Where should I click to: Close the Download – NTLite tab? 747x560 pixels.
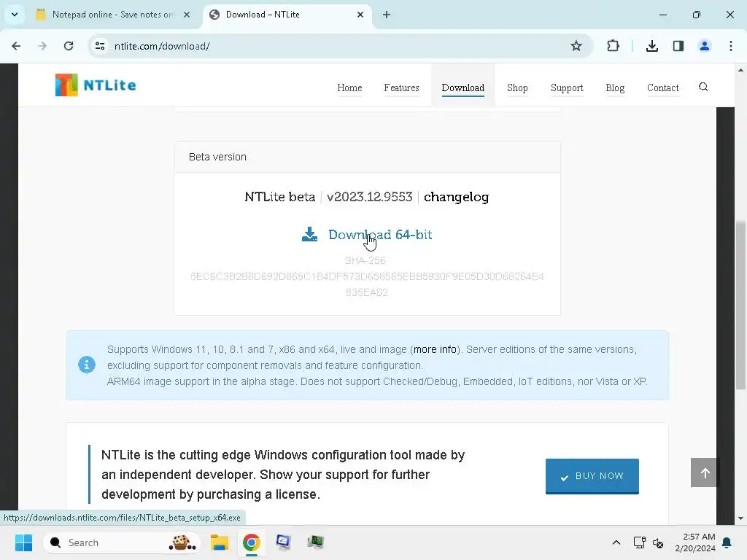[360, 15]
